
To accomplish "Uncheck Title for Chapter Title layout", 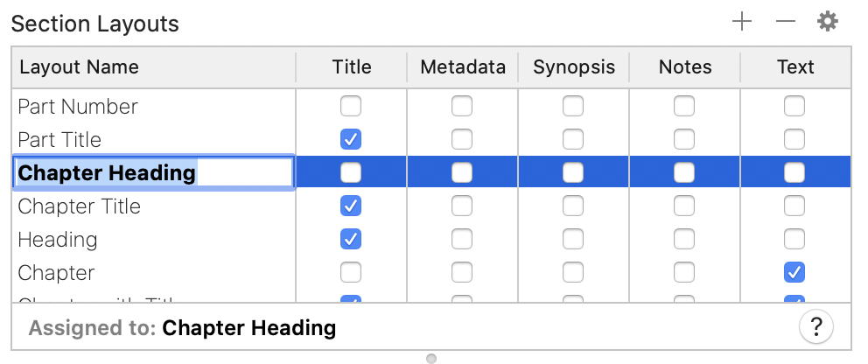I will click(x=351, y=206).
